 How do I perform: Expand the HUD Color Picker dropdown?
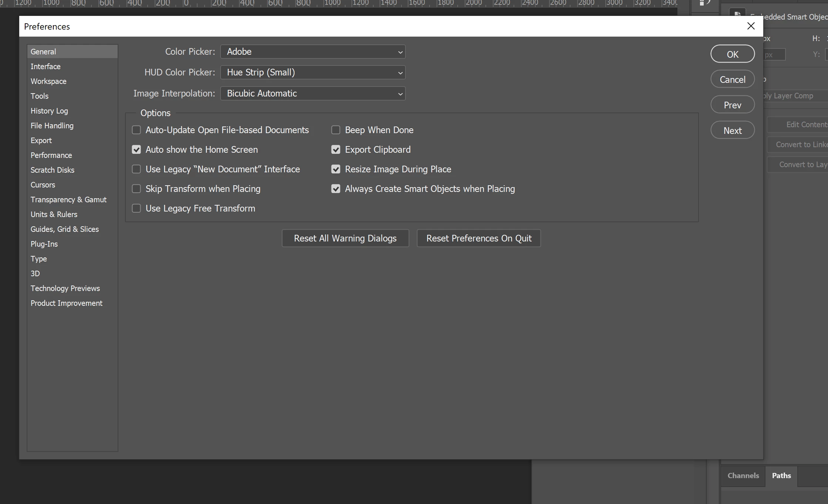point(313,72)
